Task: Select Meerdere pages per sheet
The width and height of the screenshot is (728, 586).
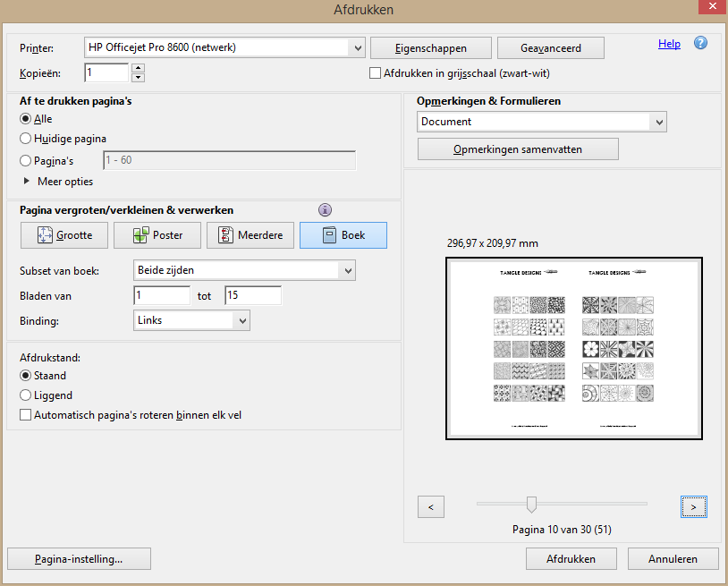Action: click(x=250, y=235)
